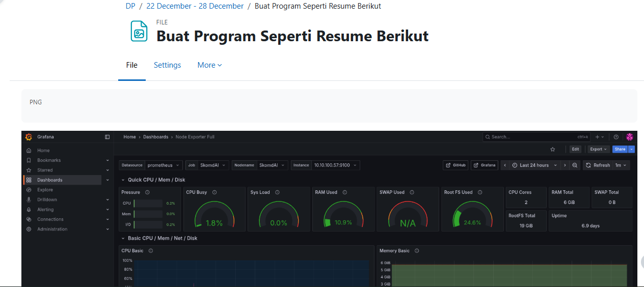Switch to the Settings tab

[x=168, y=65]
